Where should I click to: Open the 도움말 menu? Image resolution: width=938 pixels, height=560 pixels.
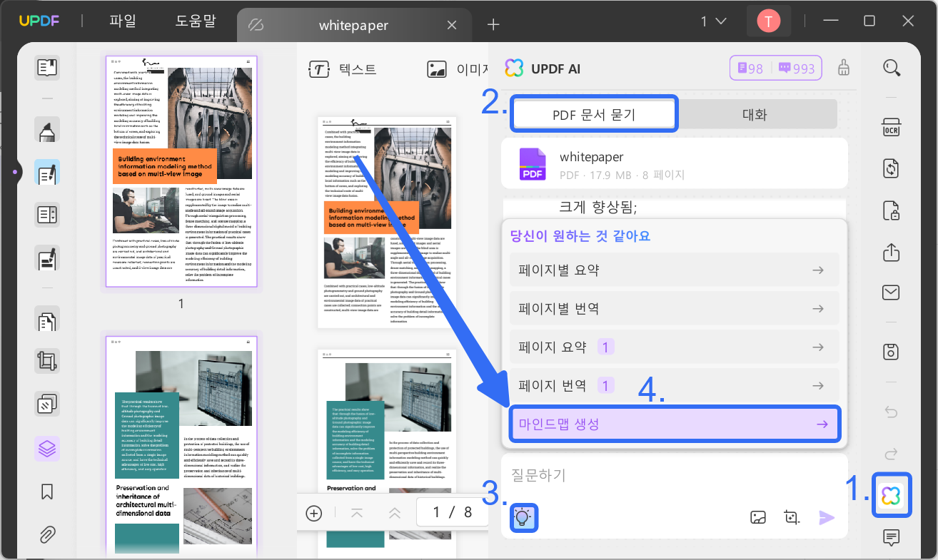(x=196, y=21)
